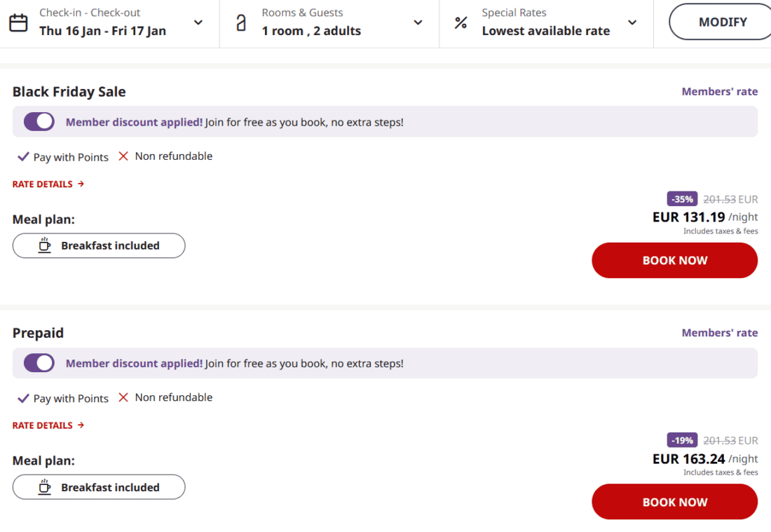The image size is (771, 532).
Task: Expand the Check-in Check-out date dropdown
Action: pos(198,22)
